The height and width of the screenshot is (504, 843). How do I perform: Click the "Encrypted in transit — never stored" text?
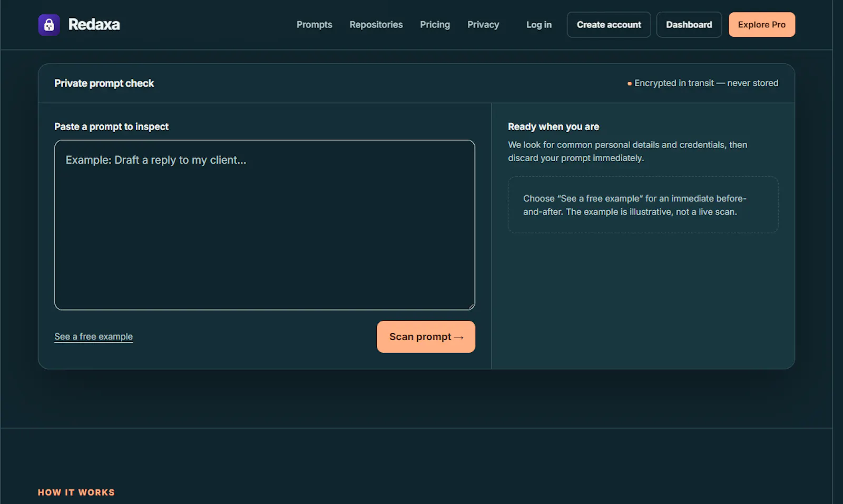707,83
